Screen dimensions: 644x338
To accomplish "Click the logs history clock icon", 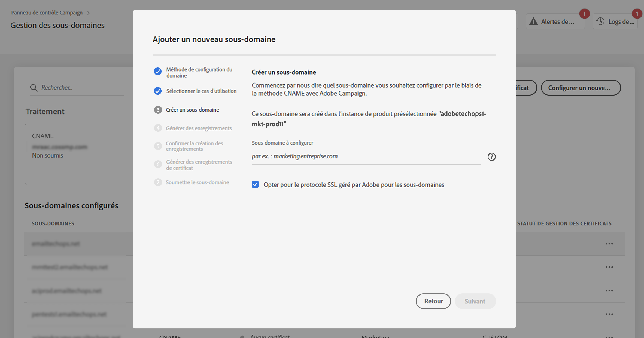I will click(600, 21).
